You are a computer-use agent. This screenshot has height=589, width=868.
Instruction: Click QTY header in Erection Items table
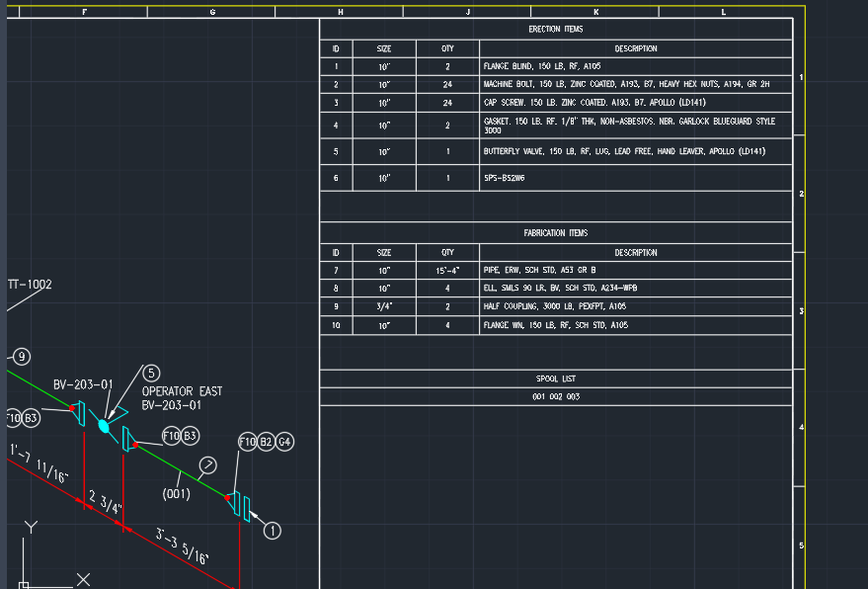tap(447, 48)
